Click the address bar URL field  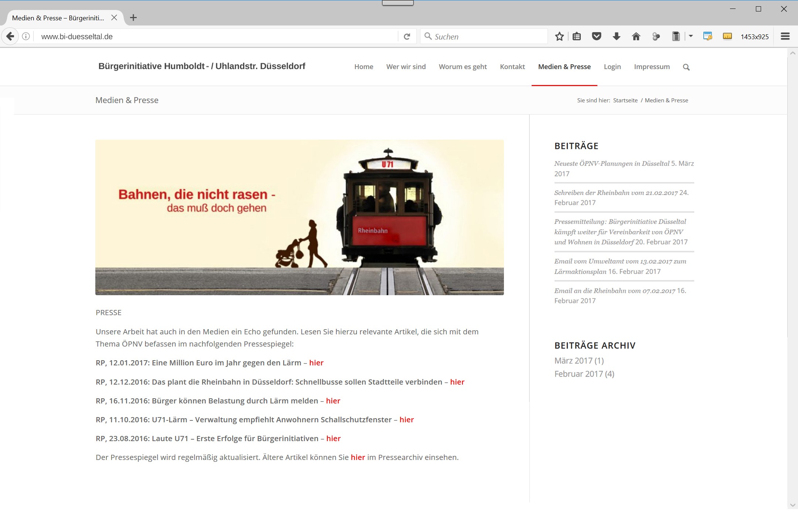(x=218, y=36)
